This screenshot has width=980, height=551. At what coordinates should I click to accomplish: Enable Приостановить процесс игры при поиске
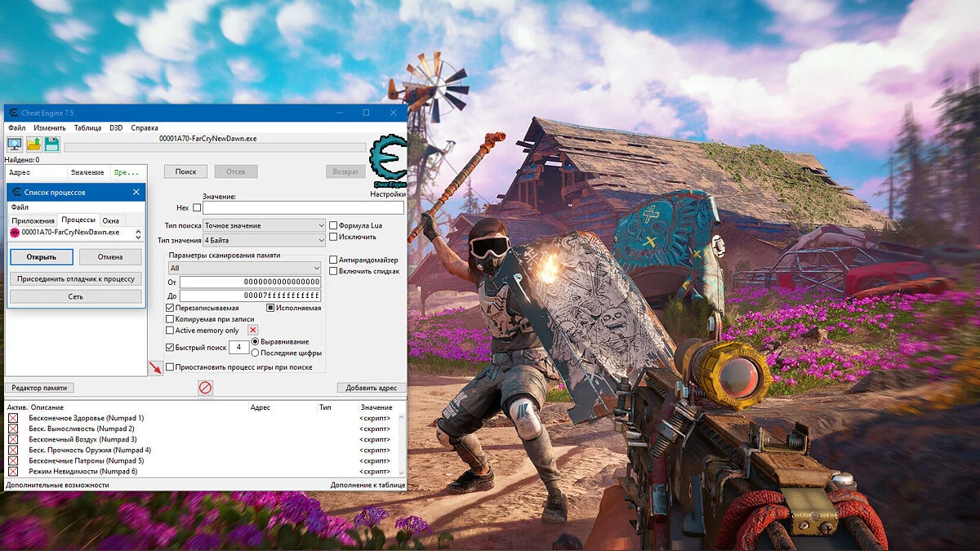[x=169, y=367]
